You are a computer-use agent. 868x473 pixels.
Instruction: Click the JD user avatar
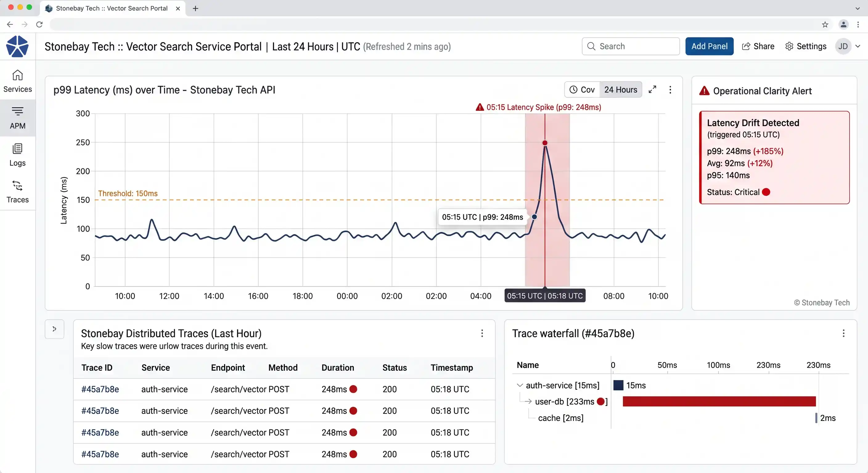pyautogui.click(x=843, y=46)
